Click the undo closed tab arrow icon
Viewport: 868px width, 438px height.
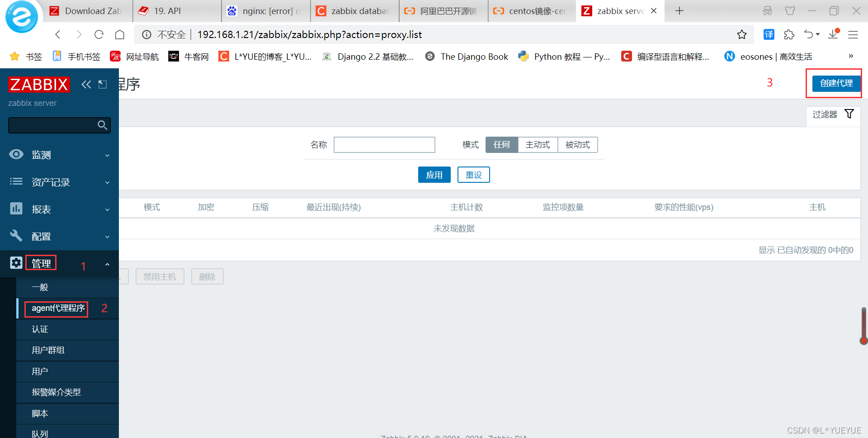click(809, 34)
